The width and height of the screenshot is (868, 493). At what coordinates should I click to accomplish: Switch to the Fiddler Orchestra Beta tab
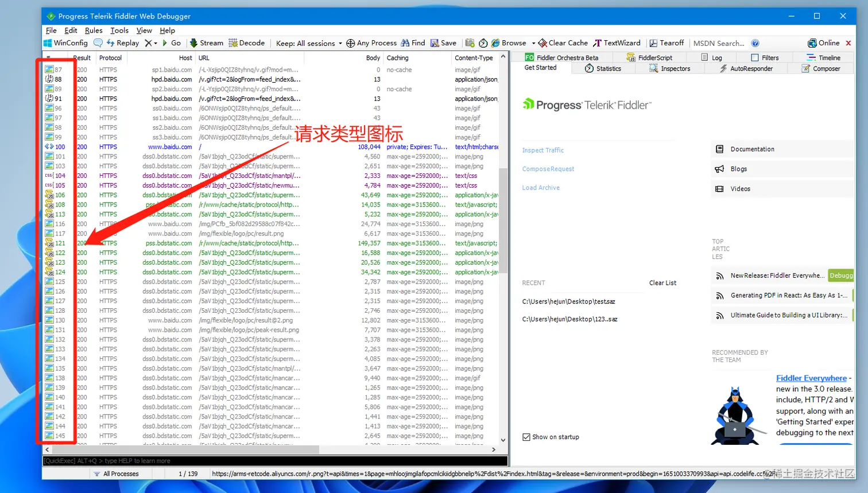561,57
